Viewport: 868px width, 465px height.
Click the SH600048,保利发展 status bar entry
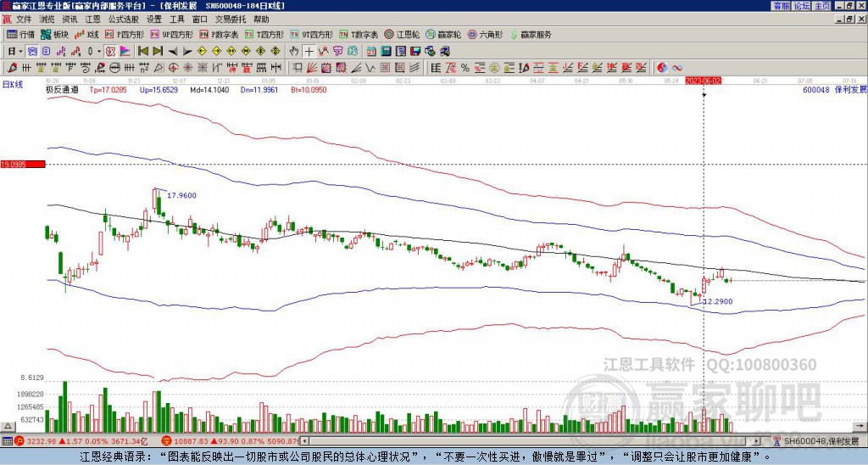pos(816,441)
